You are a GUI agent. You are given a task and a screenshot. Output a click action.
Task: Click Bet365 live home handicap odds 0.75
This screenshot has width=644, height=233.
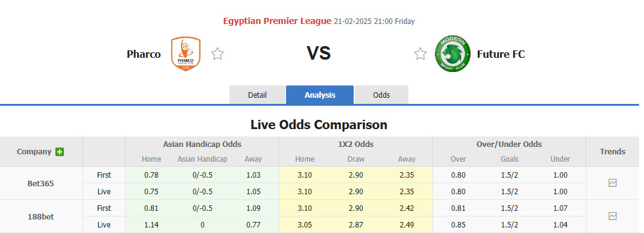(x=151, y=192)
